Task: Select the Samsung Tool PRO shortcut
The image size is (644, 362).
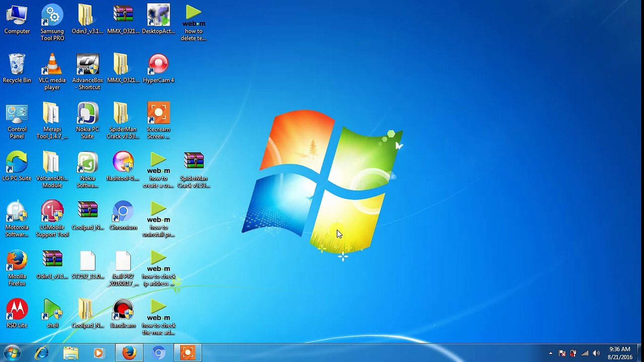Action: (x=52, y=23)
